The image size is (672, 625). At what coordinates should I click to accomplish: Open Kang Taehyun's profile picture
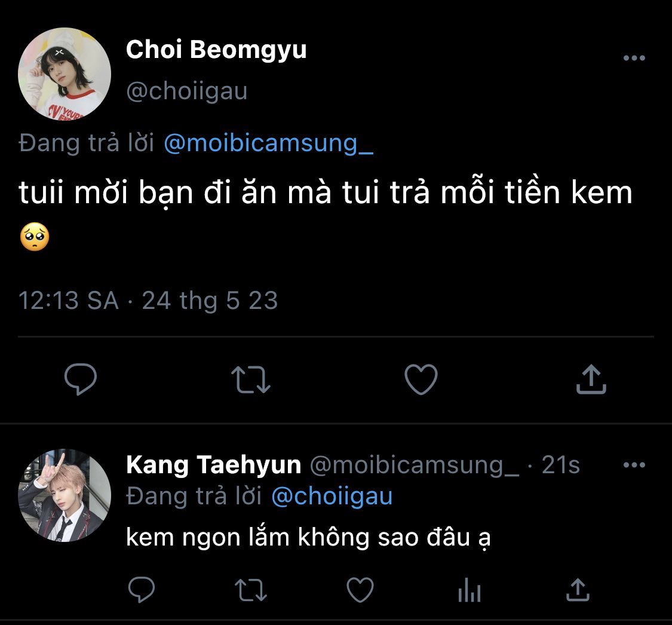point(65,495)
